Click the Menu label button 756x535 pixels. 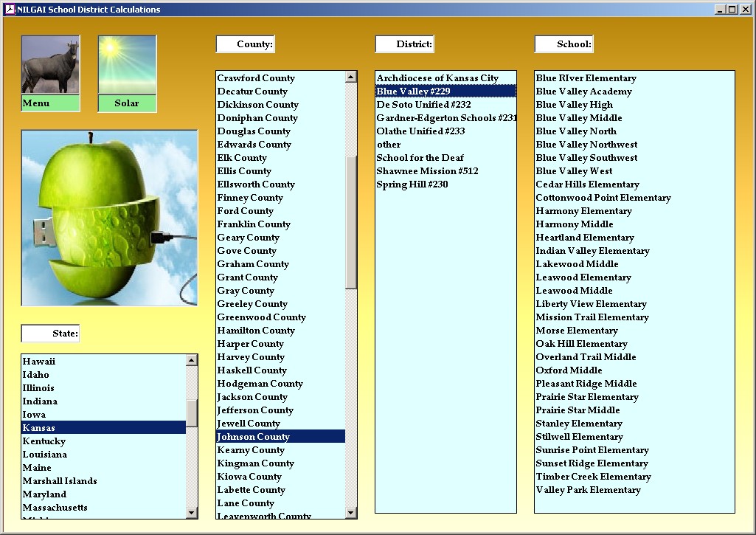coord(50,103)
